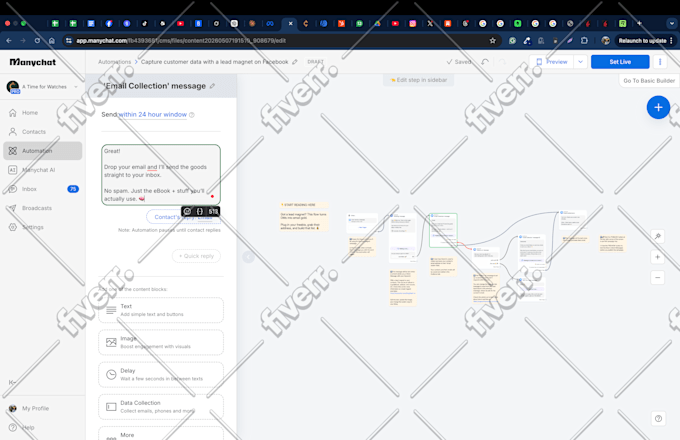Open the A Time for Watches account dropdown

tap(42, 87)
